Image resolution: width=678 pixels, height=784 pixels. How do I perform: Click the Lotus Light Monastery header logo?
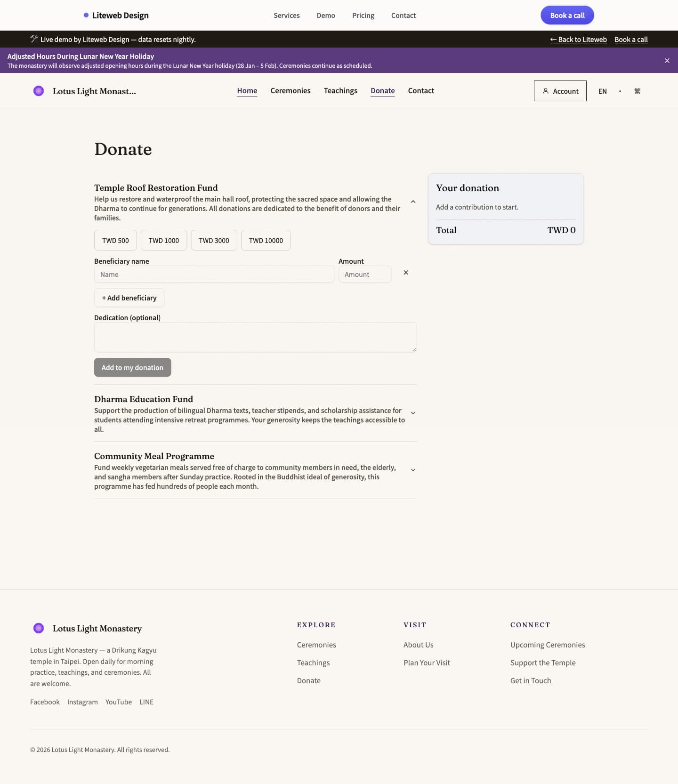point(39,91)
